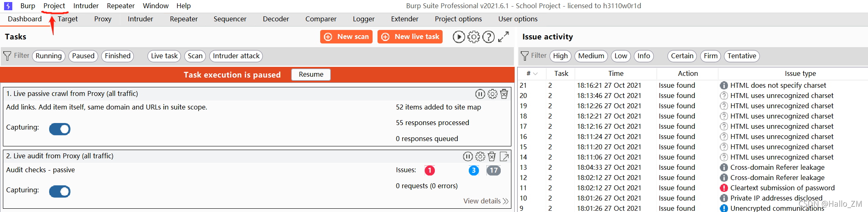Viewport: 868px width, 212px height.
Task: Toggle the Live task filter
Action: coord(165,56)
